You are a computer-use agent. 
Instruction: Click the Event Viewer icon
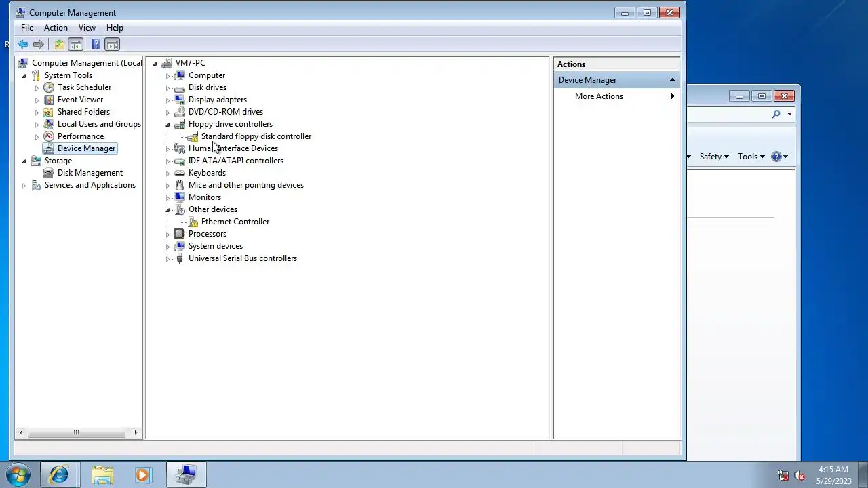49,100
